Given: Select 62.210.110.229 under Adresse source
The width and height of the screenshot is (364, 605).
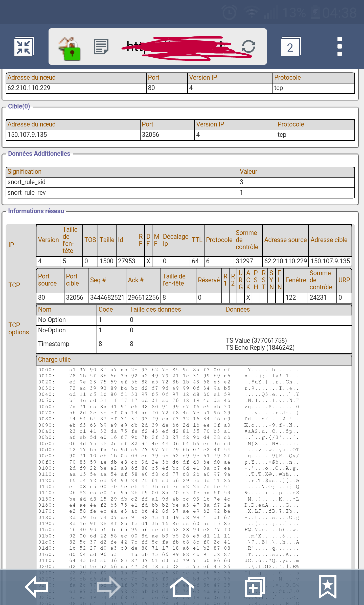Looking at the screenshot, I should (x=285, y=261).
